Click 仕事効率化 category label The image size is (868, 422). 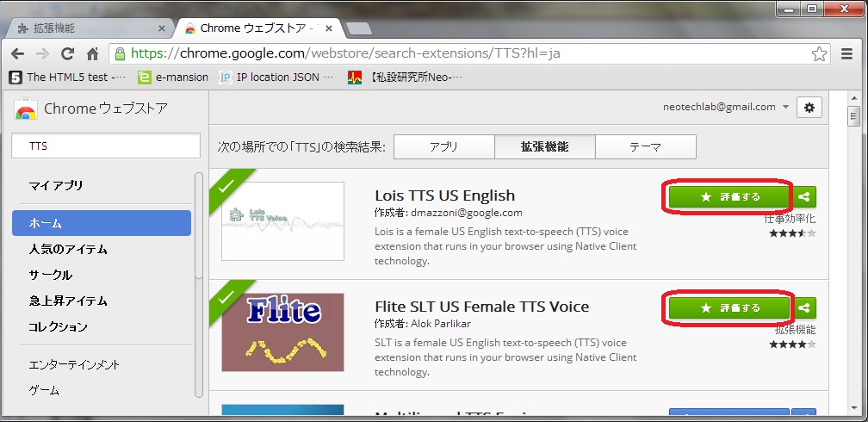click(790, 219)
